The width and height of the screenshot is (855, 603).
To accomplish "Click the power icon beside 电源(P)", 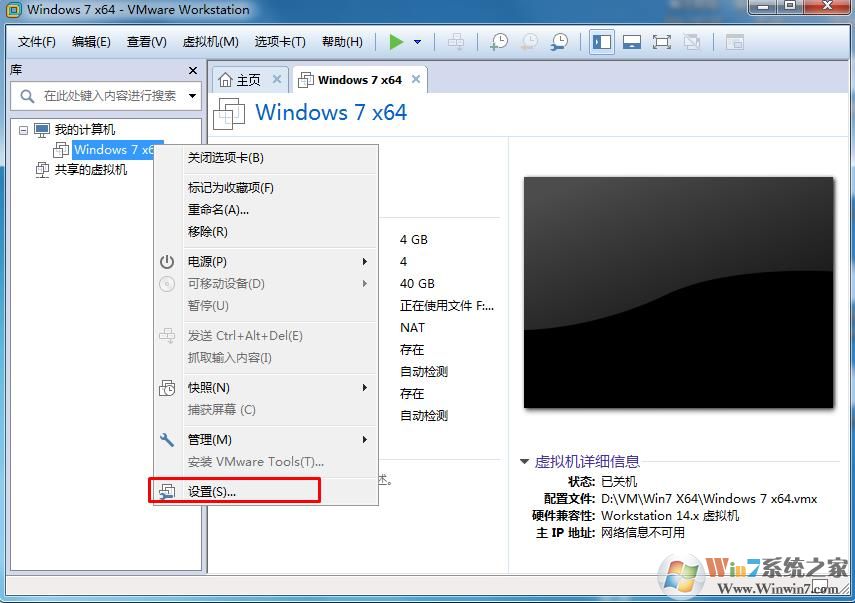I will tap(167, 262).
